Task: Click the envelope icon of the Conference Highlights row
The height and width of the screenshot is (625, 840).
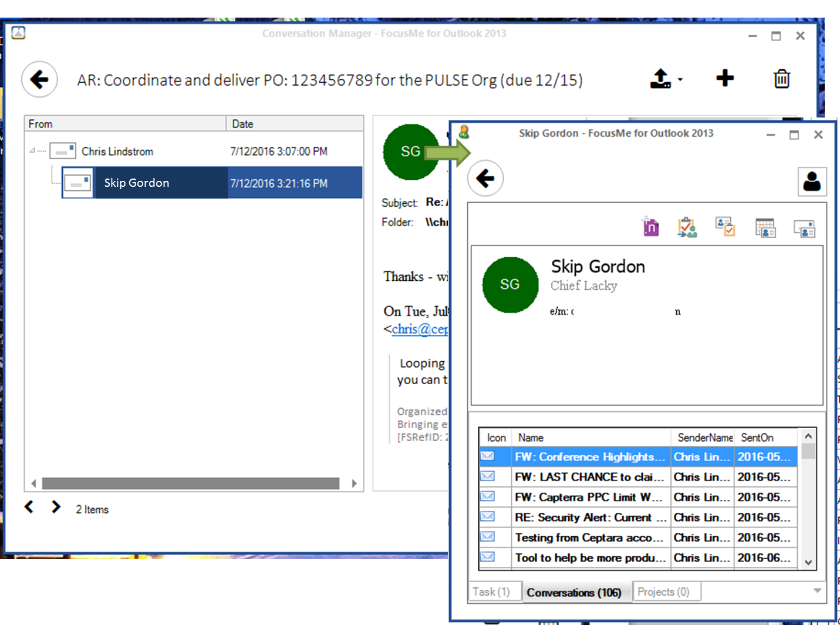Action: tap(487, 456)
